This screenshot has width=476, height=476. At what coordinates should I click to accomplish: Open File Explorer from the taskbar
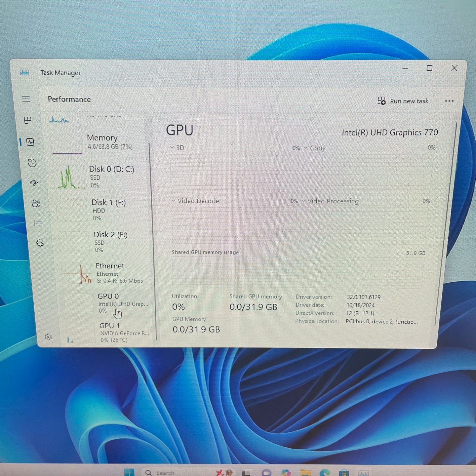pos(305,473)
